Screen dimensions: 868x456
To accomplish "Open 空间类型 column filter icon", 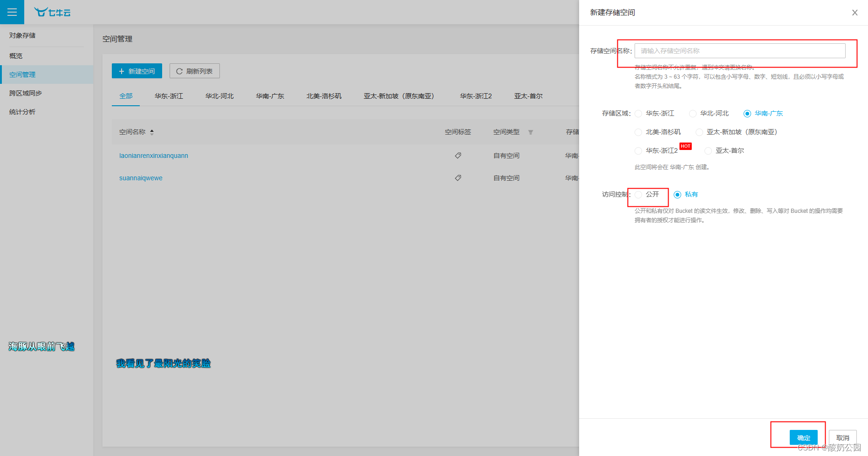I will [x=530, y=132].
